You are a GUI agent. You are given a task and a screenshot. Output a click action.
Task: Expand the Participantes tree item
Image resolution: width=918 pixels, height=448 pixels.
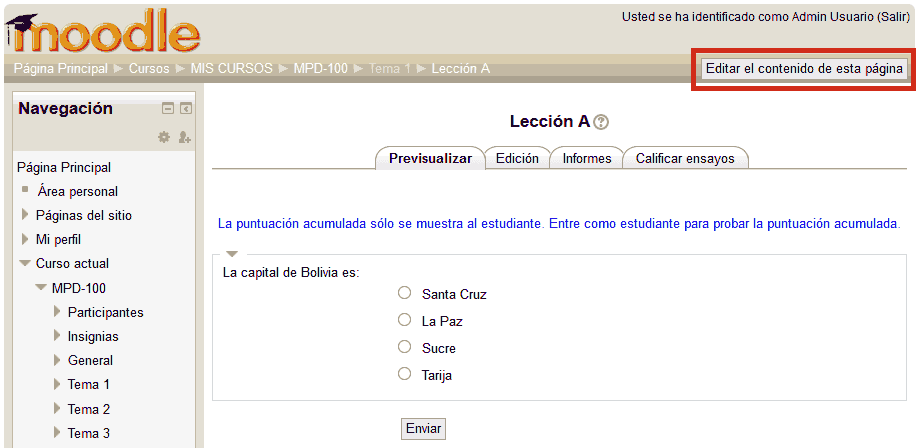pyautogui.click(x=57, y=312)
